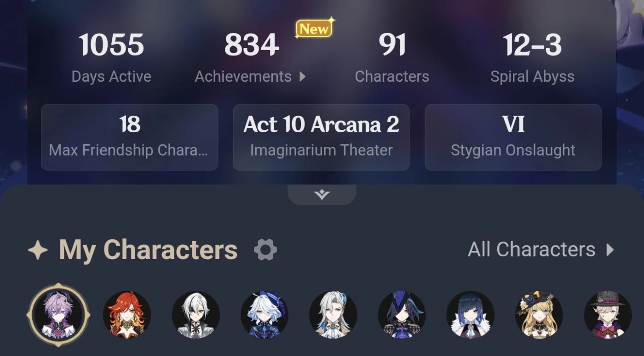Select the dark purple hat character avatar
Image resolution: width=644 pixels, height=356 pixels.
pyautogui.click(x=402, y=315)
